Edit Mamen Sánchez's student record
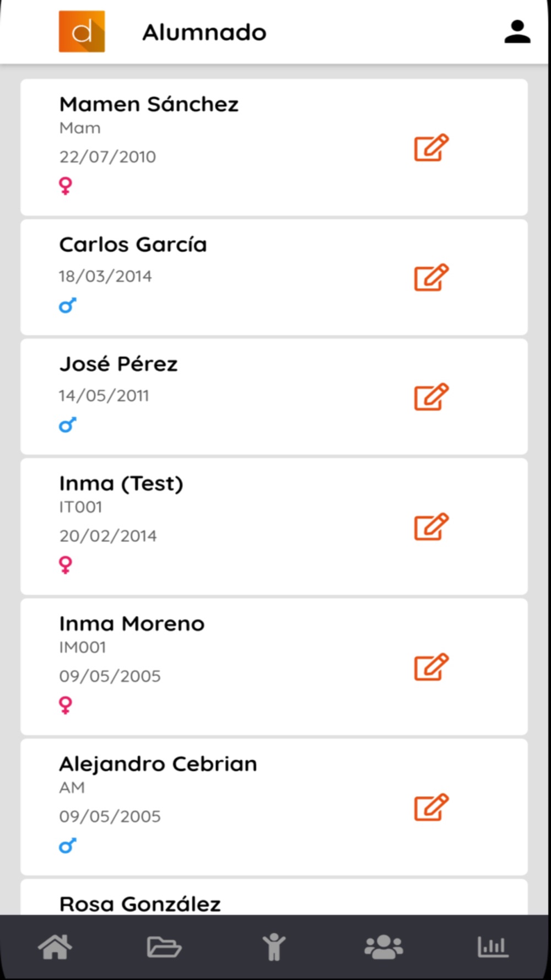 [431, 147]
